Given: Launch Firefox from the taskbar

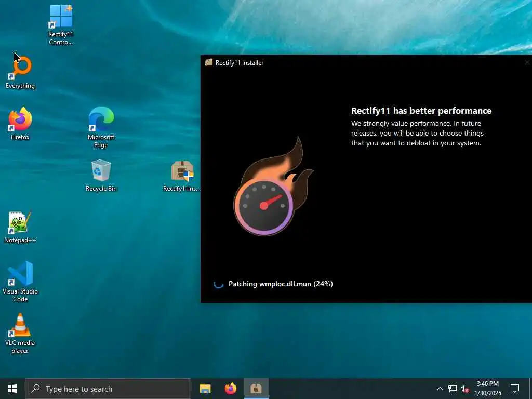Looking at the screenshot, I should click(231, 389).
